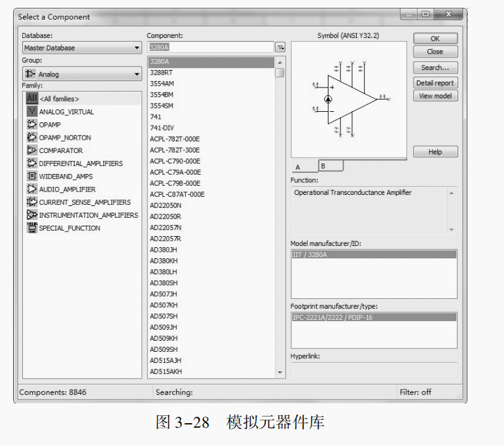The width and height of the screenshot is (504, 446).
Task: Open the Detail report
Action: coord(435,83)
